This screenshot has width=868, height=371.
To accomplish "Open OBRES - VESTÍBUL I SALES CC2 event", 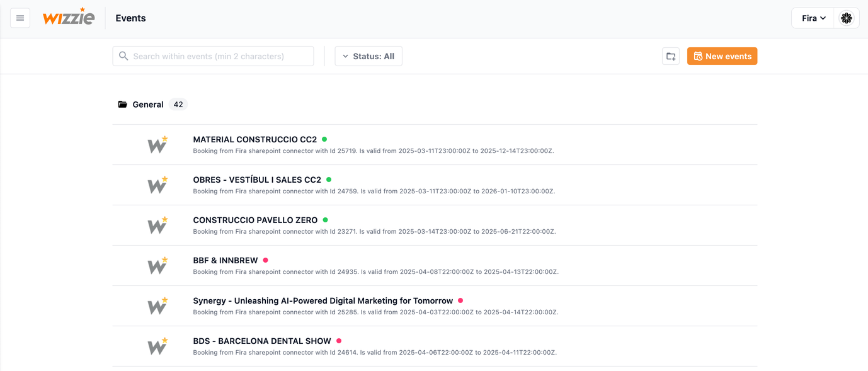I will tap(257, 180).
